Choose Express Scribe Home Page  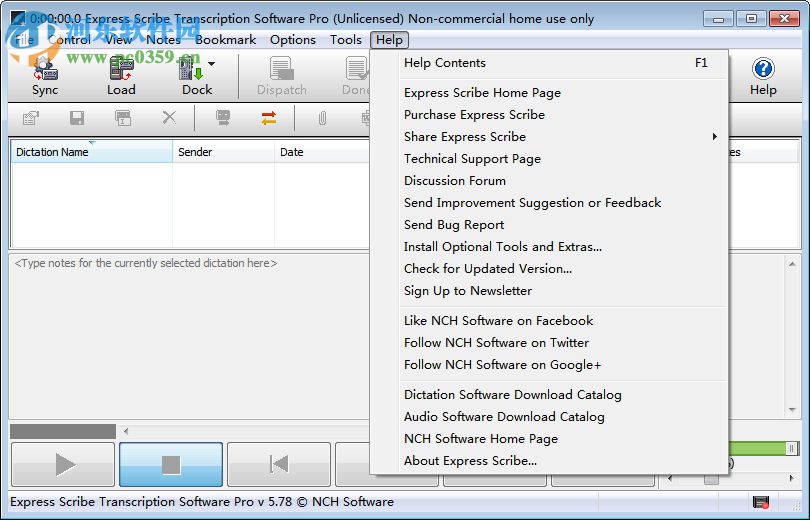coord(550,93)
